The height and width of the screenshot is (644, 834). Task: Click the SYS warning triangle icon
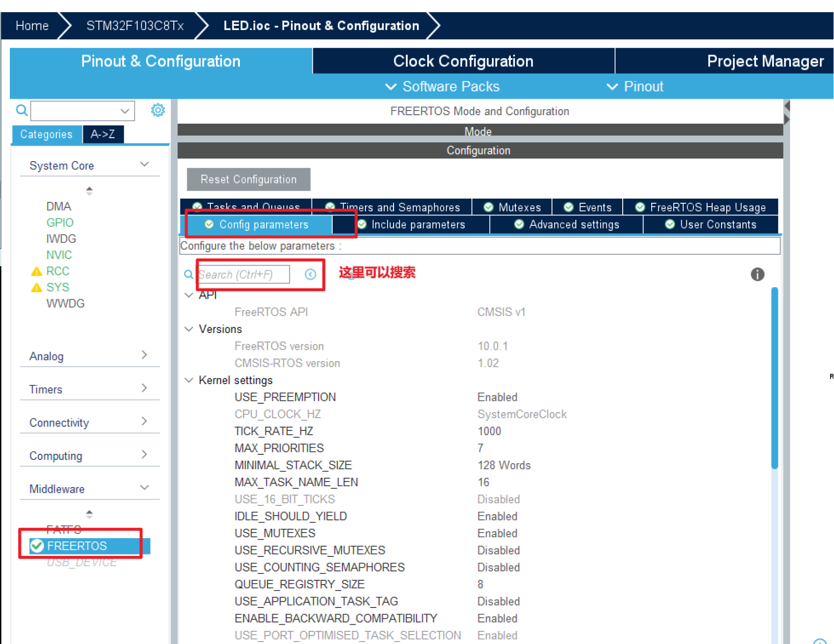click(x=37, y=288)
